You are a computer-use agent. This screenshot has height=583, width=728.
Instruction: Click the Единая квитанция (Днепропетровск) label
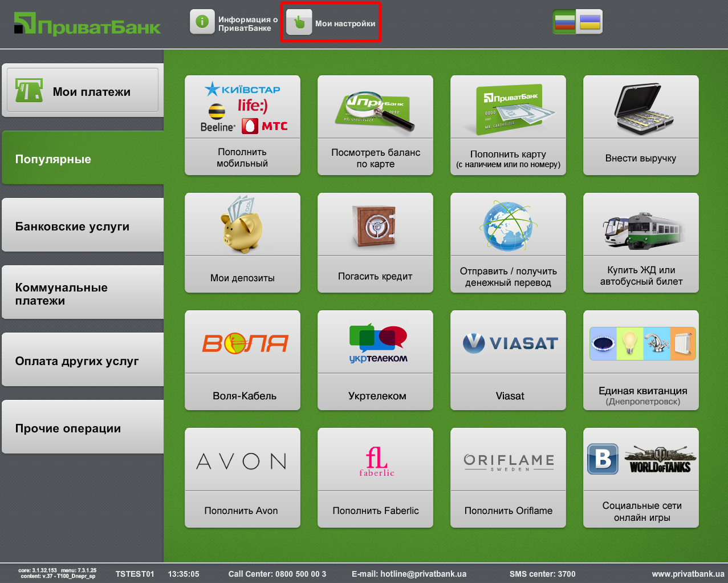[x=642, y=396]
